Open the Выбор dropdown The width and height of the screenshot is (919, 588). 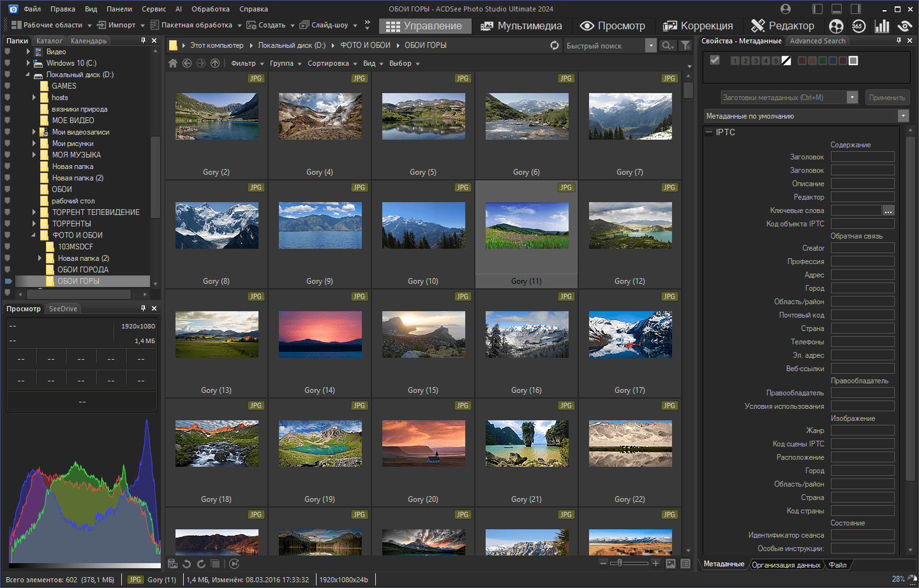[x=404, y=63]
